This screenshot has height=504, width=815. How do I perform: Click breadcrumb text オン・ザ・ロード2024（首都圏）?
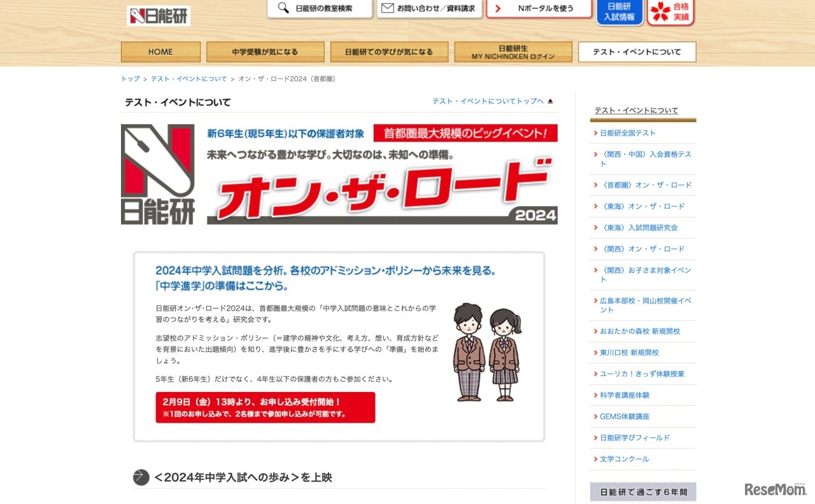(x=287, y=79)
